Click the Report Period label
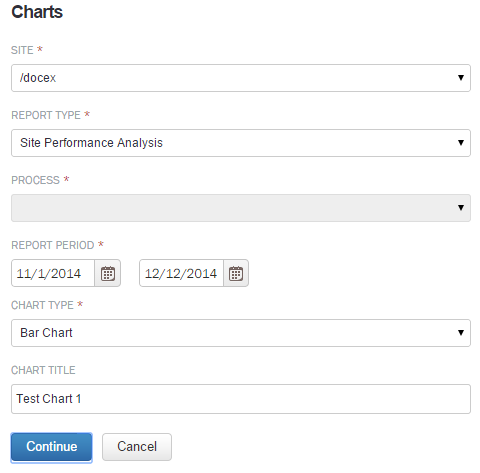Screen dimensions: 480x473 point(53,245)
